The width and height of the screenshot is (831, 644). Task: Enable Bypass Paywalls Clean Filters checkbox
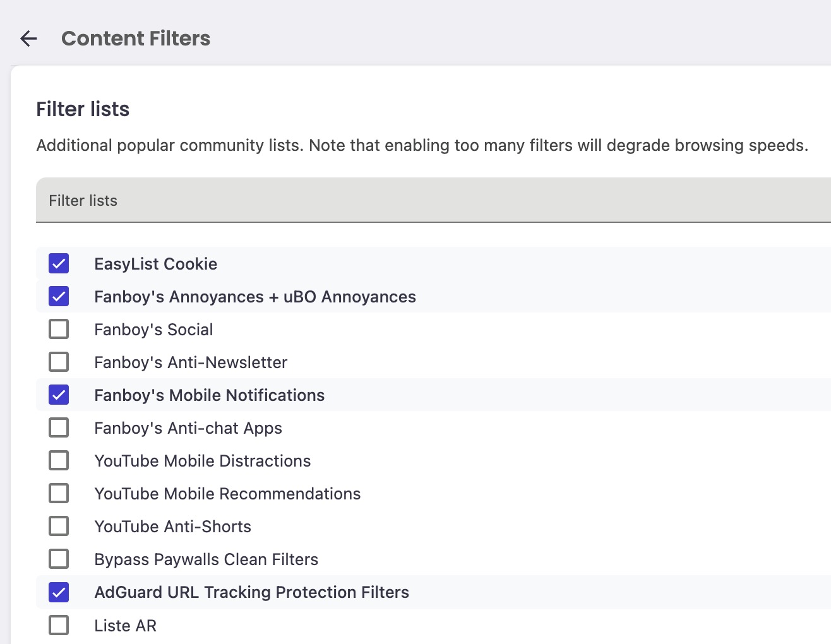tap(59, 559)
